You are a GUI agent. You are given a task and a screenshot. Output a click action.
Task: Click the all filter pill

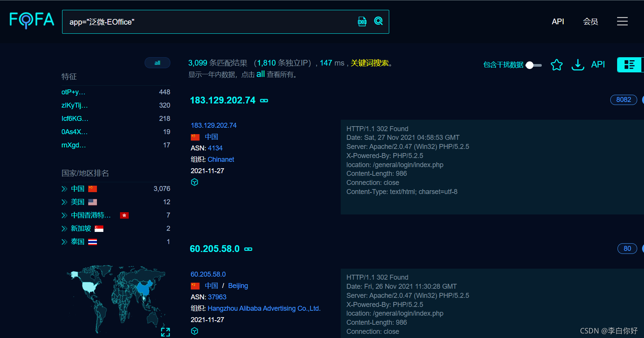click(x=157, y=63)
